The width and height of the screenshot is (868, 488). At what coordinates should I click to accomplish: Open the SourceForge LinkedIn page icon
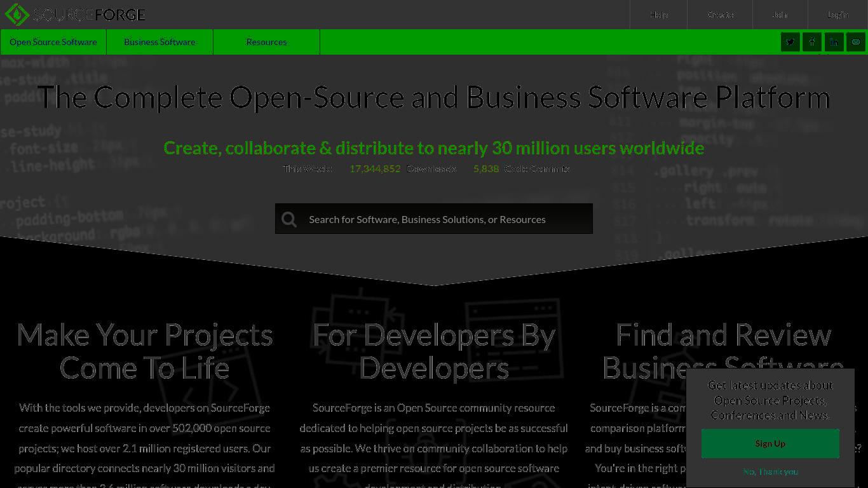tap(834, 42)
